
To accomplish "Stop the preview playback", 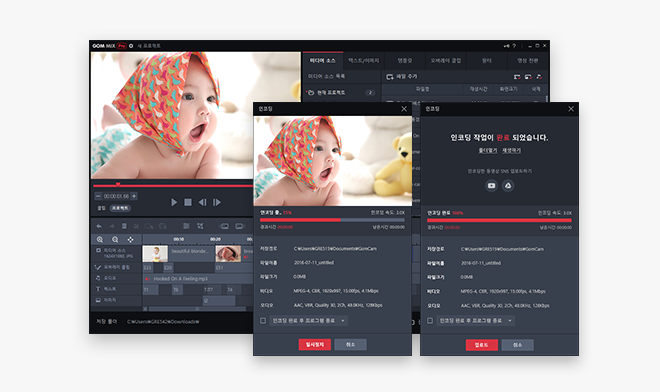I will pos(188,203).
